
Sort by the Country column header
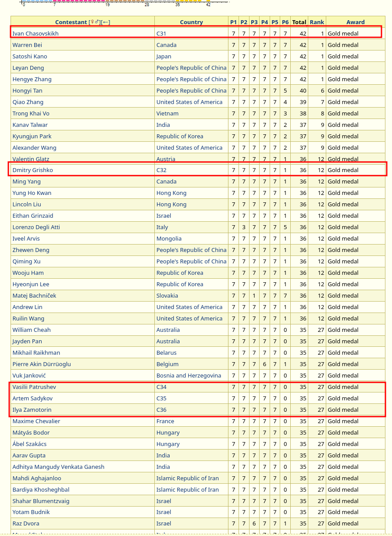(x=191, y=22)
